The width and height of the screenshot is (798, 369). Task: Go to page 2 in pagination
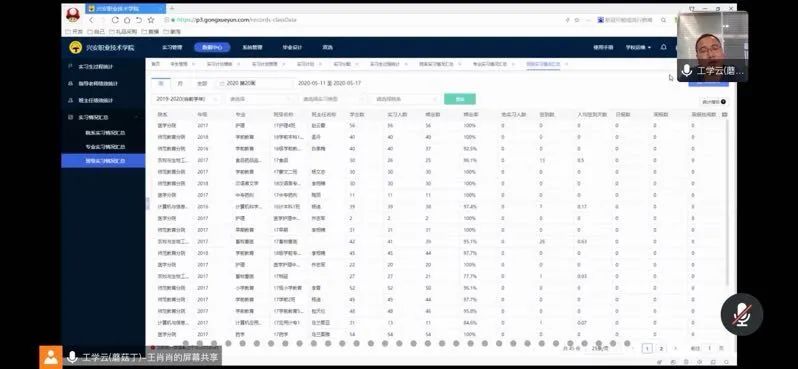[661, 348]
